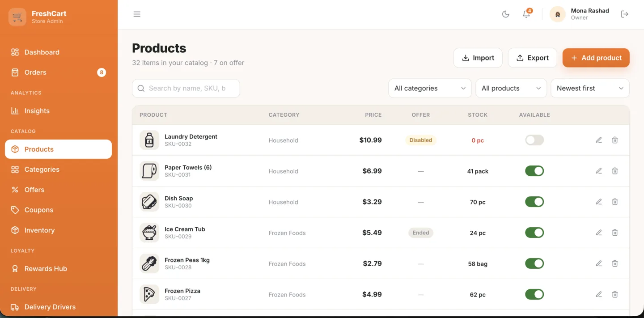
Task: Click the PRODUCT column header
Action: tap(153, 115)
